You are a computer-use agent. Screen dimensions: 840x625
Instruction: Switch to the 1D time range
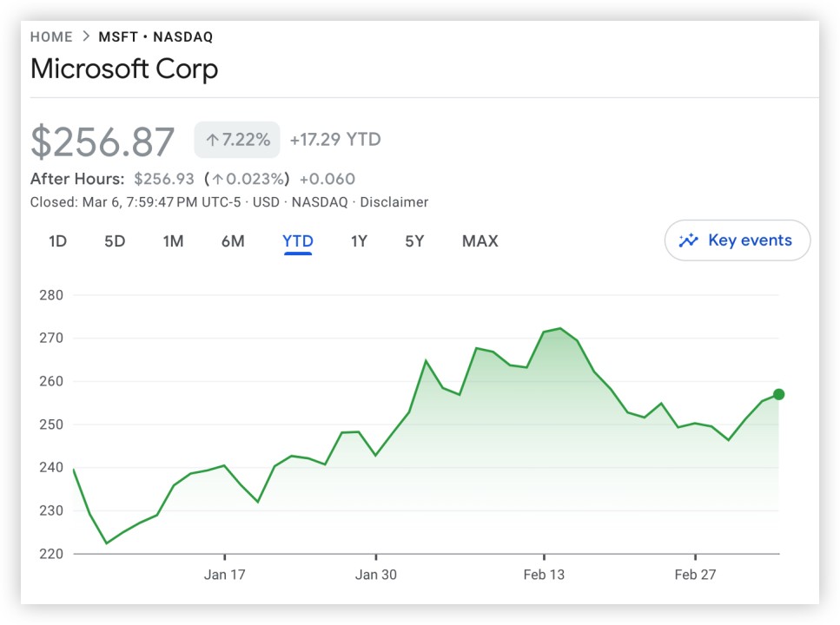pyautogui.click(x=57, y=241)
